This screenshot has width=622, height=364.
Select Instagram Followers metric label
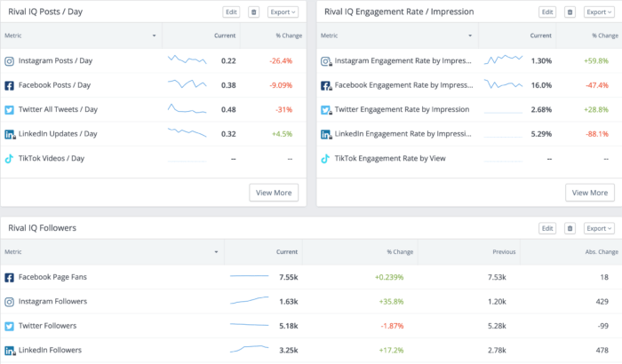[x=52, y=301]
